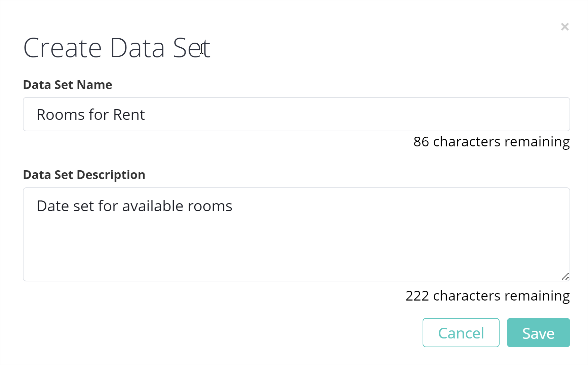Click the "Data Set Description" label
Screen dimensions: 588x365
(84, 175)
